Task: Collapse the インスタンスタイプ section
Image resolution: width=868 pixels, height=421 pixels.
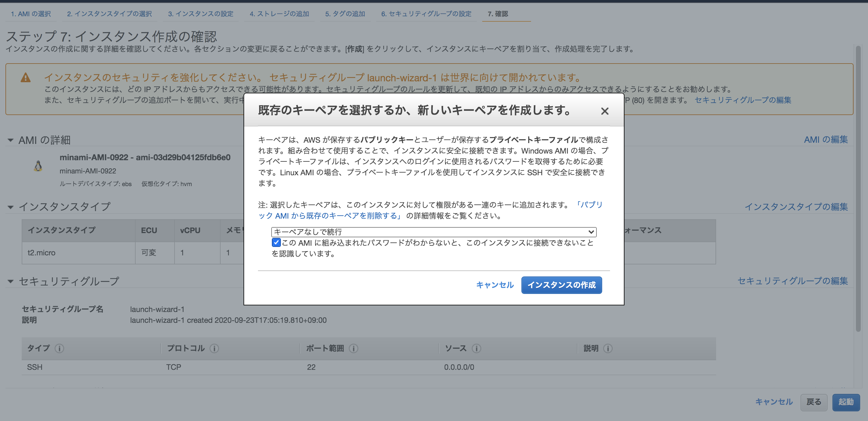Action: (x=10, y=207)
